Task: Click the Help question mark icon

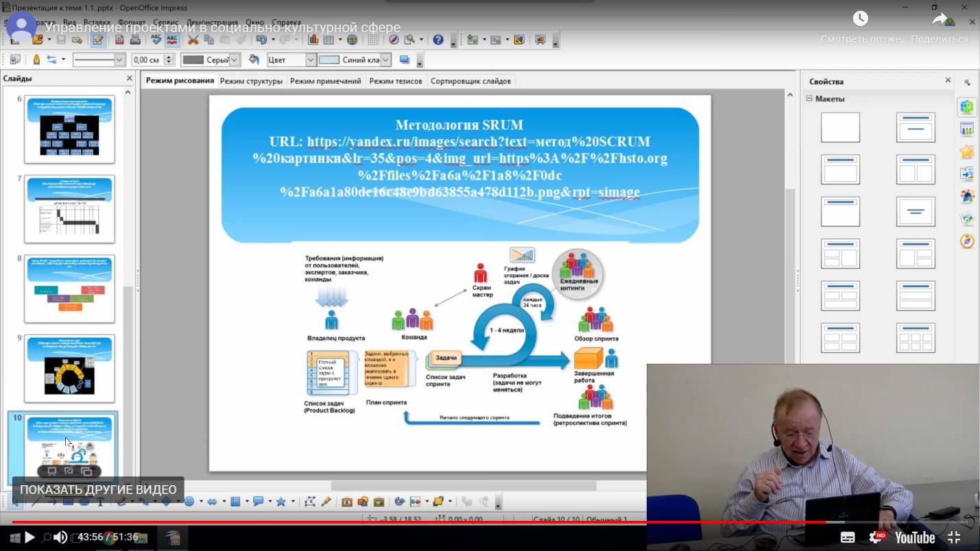Action: click(x=438, y=40)
